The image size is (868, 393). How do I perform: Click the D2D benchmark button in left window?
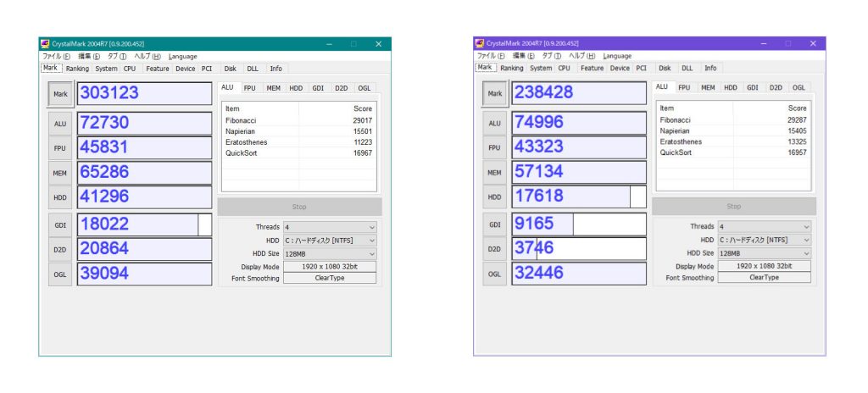[x=60, y=250]
